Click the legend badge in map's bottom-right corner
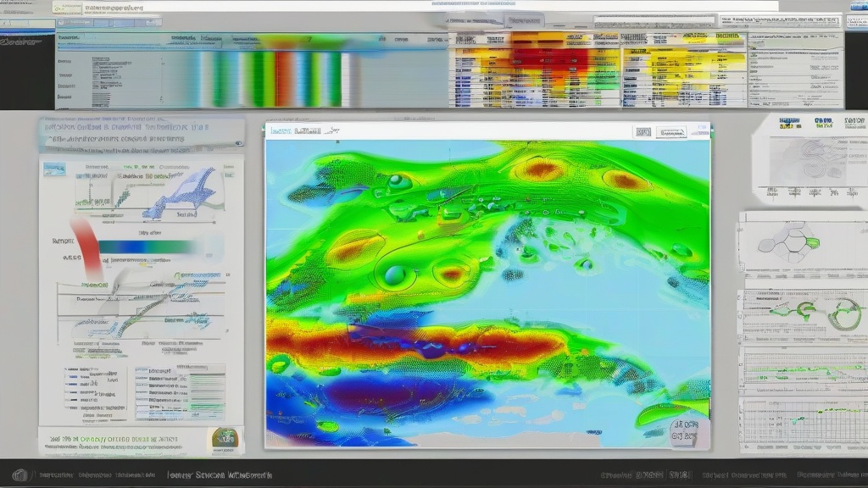 pyautogui.click(x=687, y=431)
